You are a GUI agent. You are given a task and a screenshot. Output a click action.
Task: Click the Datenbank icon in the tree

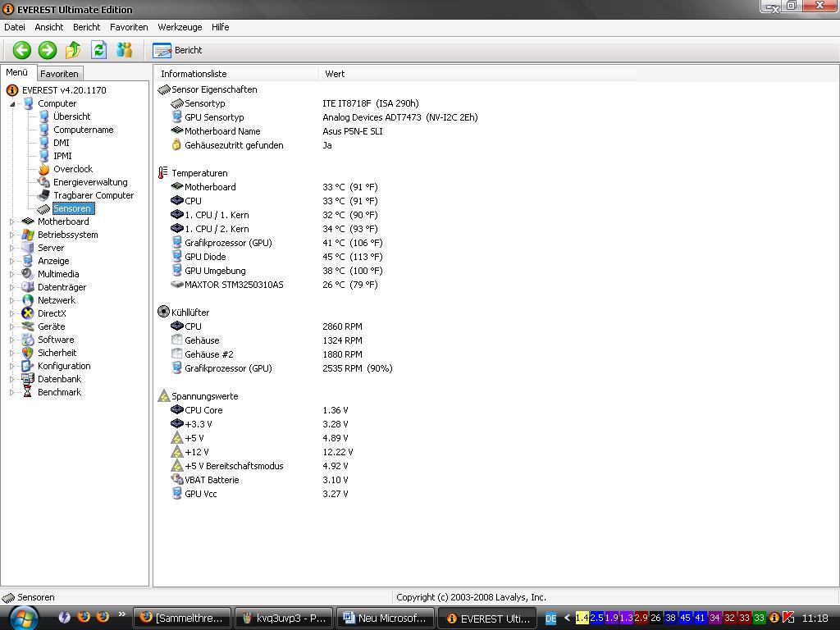coord(28,379)
